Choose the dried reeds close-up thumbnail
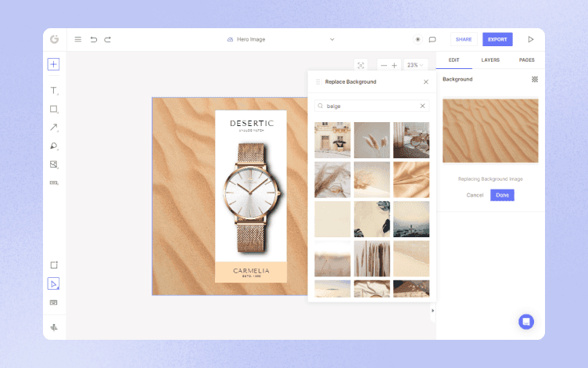This screenshot has width=588, height=368. pos(372,258)
